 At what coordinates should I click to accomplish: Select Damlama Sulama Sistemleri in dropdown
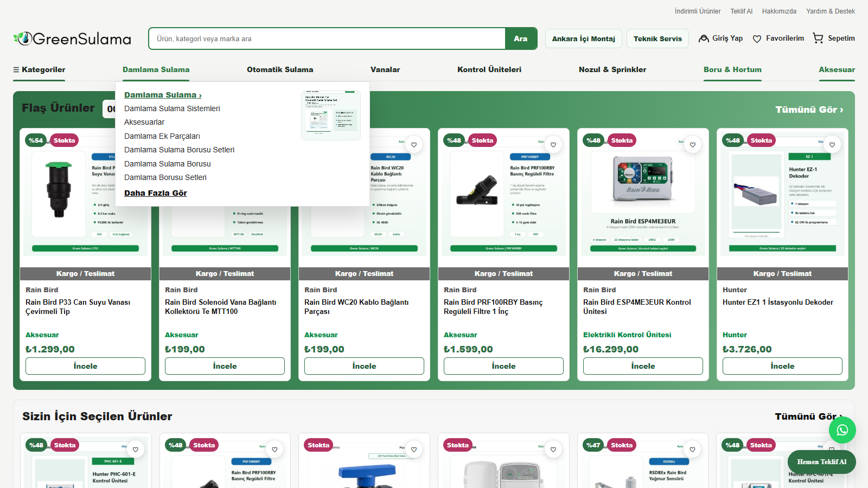point(172,108)
